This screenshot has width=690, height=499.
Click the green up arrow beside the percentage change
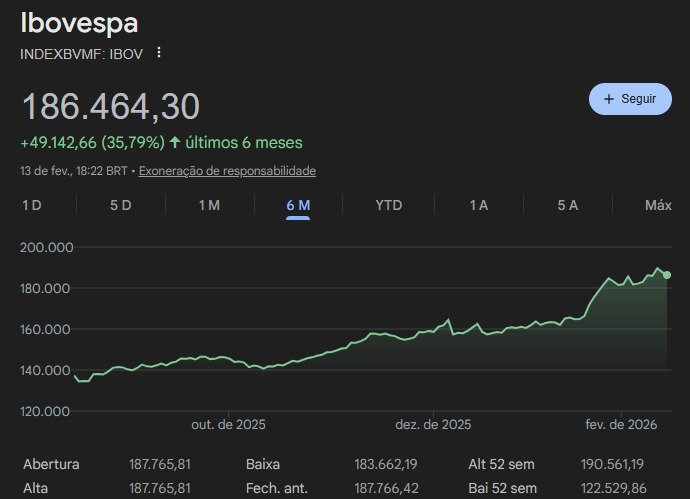coord(175,143)
